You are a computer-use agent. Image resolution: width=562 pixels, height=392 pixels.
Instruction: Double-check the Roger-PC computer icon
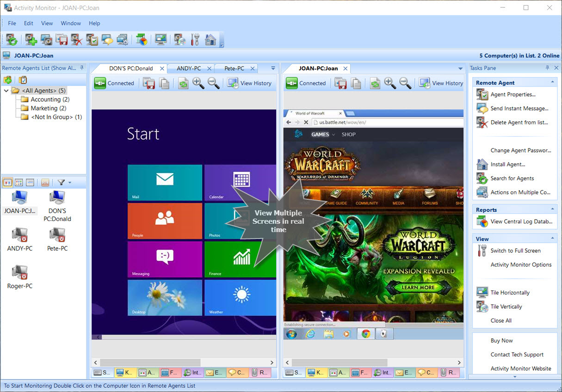coord(20,273)
